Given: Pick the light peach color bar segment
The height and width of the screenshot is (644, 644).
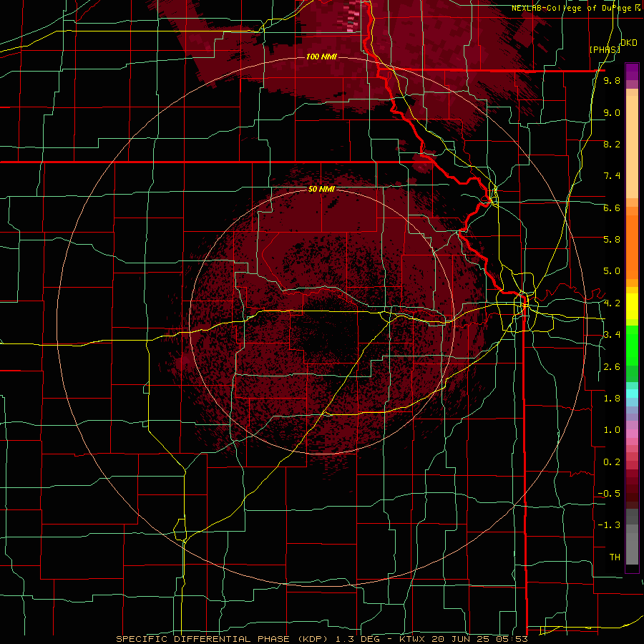Looking at the screenshot, I should (x=632, y=148).
